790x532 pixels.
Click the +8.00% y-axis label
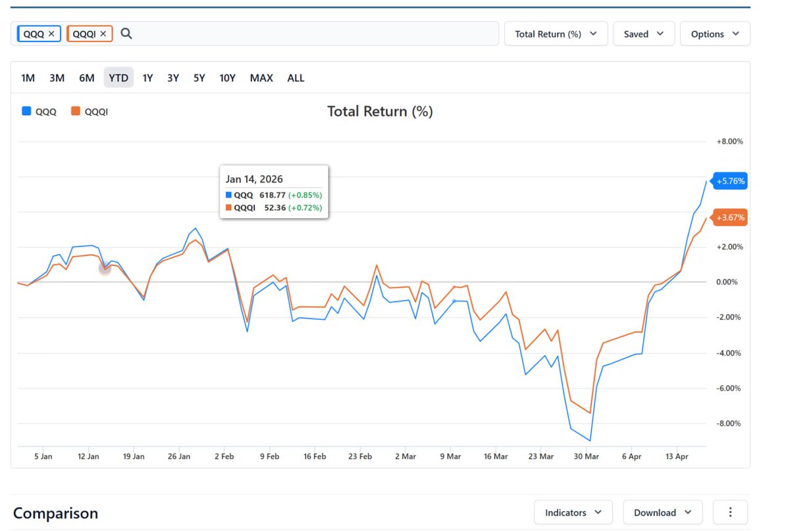729,142
